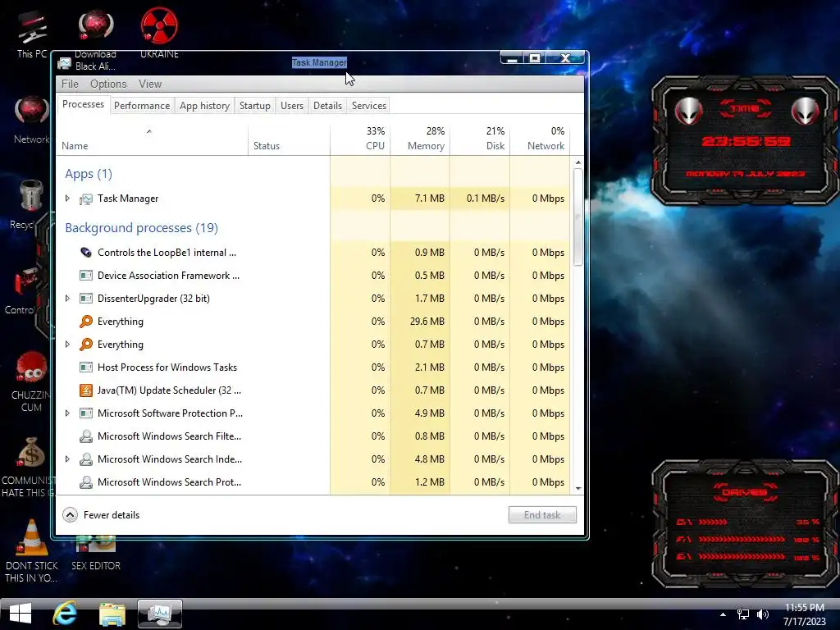Expand the second Everything process
840x630 pixels.
pyautogui.click(x=67, y=345)
